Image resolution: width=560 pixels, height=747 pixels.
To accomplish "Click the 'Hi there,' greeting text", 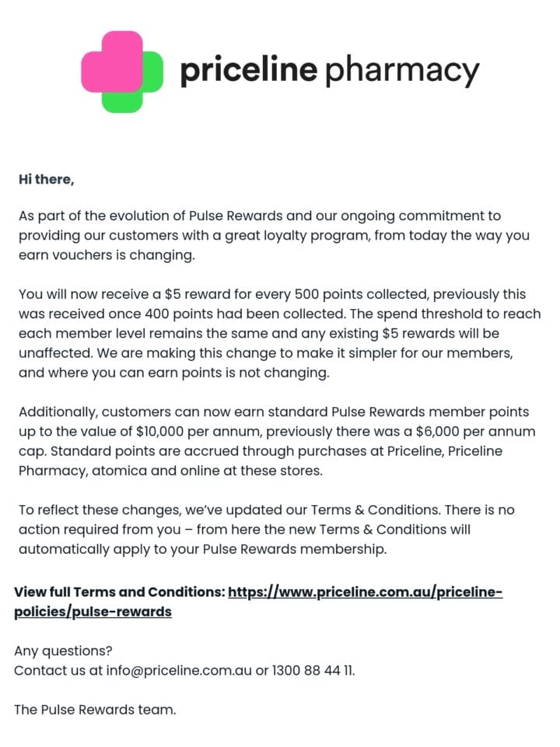I will 46,180.
